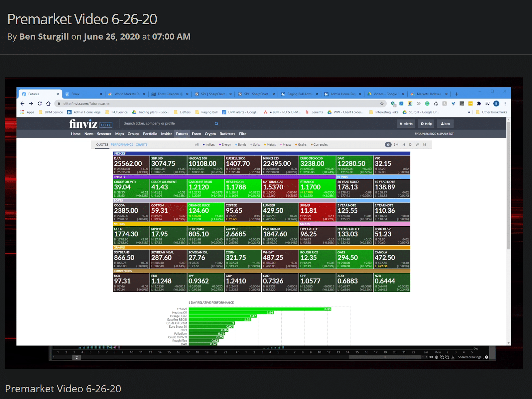Screen dimensions: 532x399
Task: Filter futures by Grains
Action: [x=301, y=144]
